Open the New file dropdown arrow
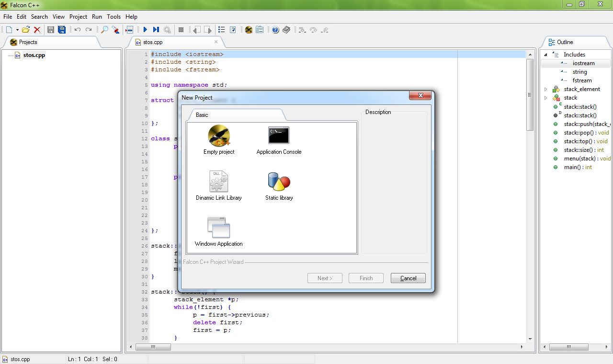Screen dimensions: 613x364 [17, 30]
